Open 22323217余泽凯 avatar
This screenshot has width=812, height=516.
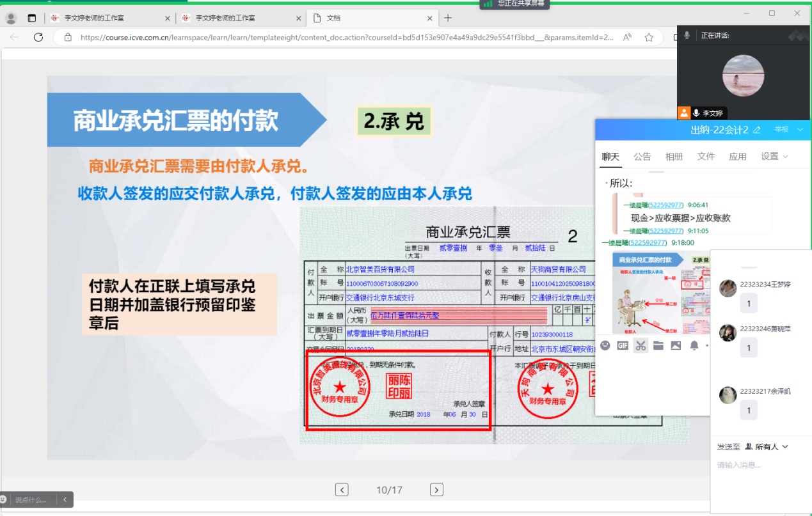728,395
